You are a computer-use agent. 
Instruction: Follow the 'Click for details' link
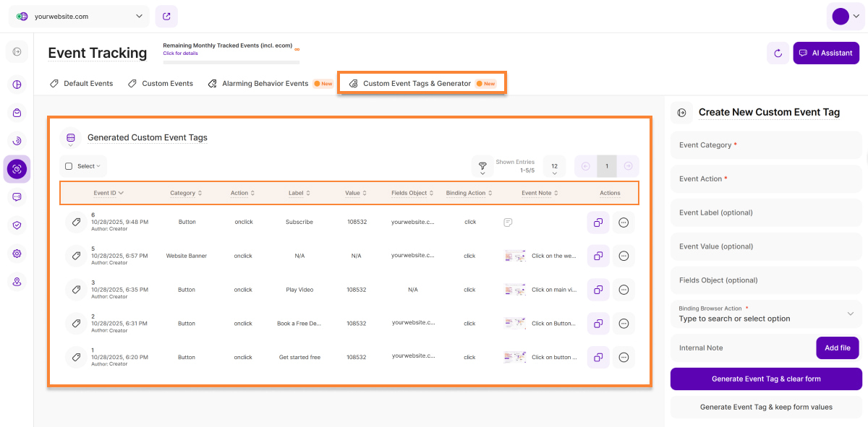[x=180, y=53]
